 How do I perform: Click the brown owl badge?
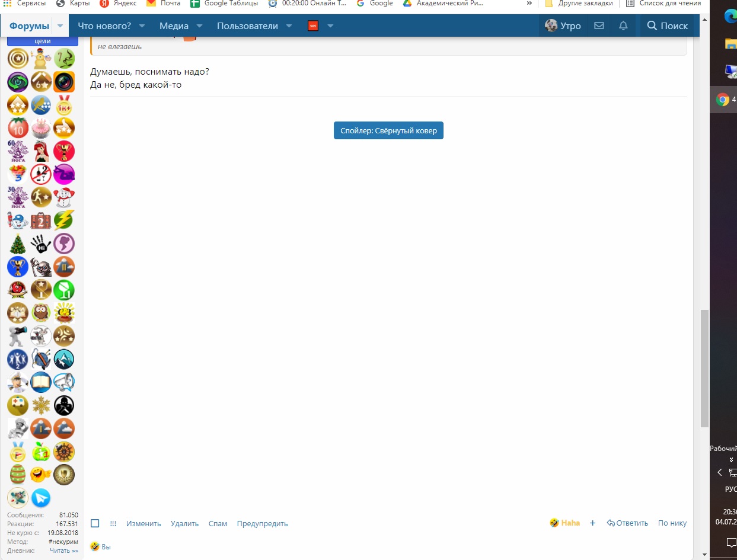(41, 313)
